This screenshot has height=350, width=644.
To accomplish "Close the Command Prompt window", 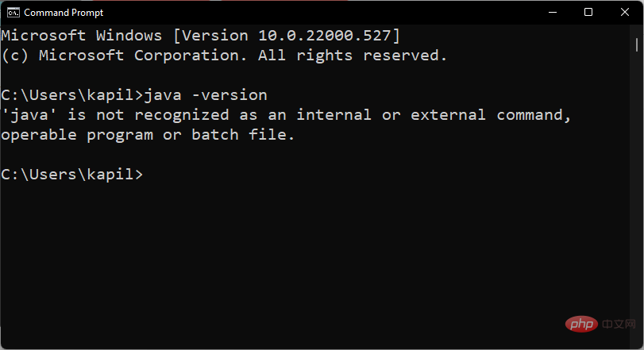I will pos(625,12).
